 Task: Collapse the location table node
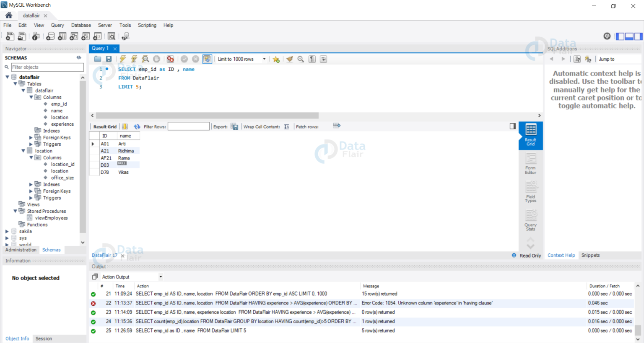point(23,151)
